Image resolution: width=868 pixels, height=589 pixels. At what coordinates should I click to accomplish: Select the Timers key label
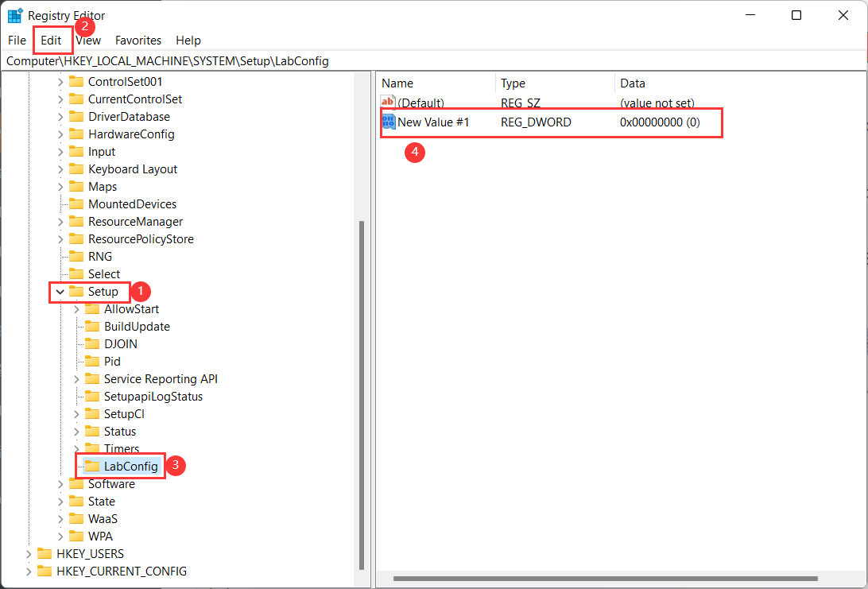(x=122, y=449)
